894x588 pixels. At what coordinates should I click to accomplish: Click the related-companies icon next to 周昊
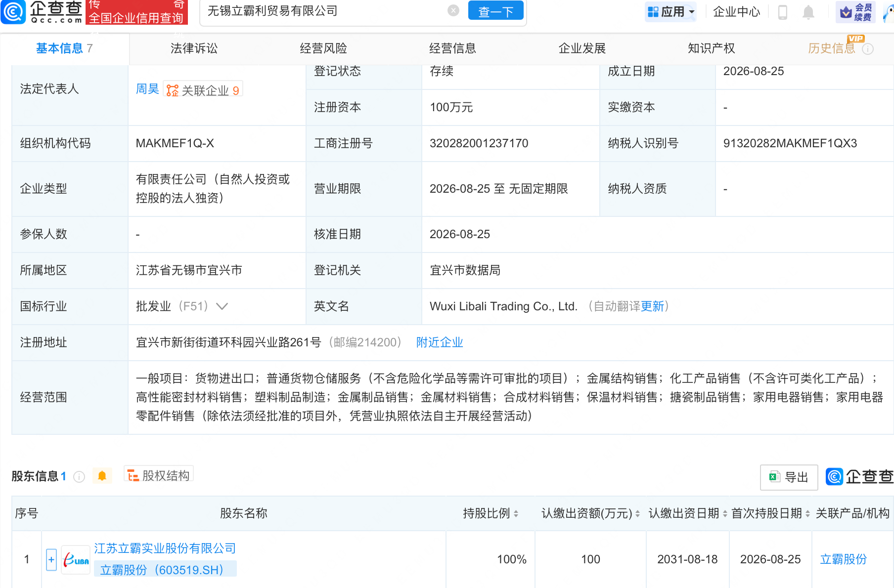[172, 90]
